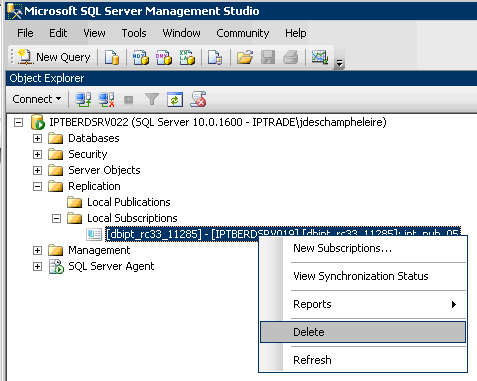Select SQL Server Agent tree item
Image resolution: width=477 pixels, height=381 pixels.
point(111,266)
